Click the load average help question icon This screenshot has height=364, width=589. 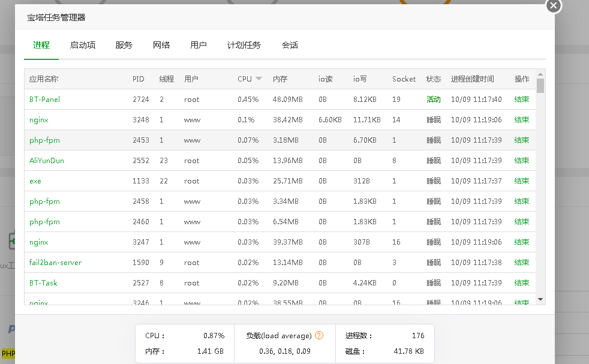pos(319,335)
